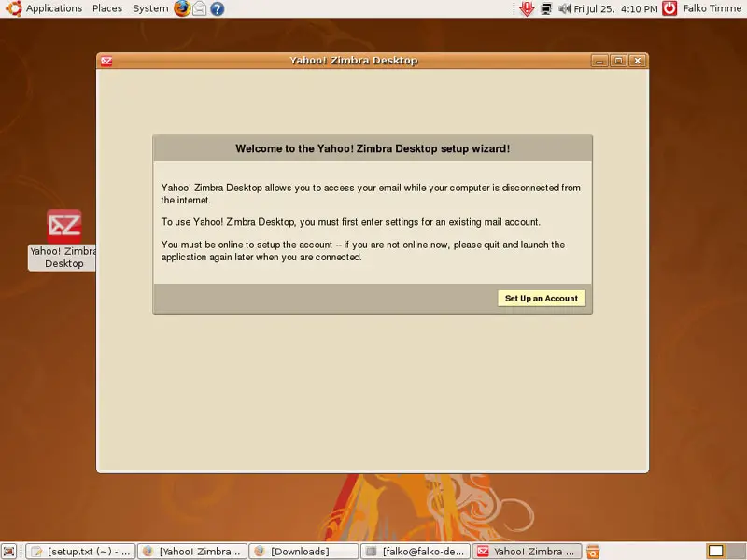Minimize the Yahoo! Zimbra Desktop window
The height and width of the screenshot is (560, 747).
pos(599,61)
